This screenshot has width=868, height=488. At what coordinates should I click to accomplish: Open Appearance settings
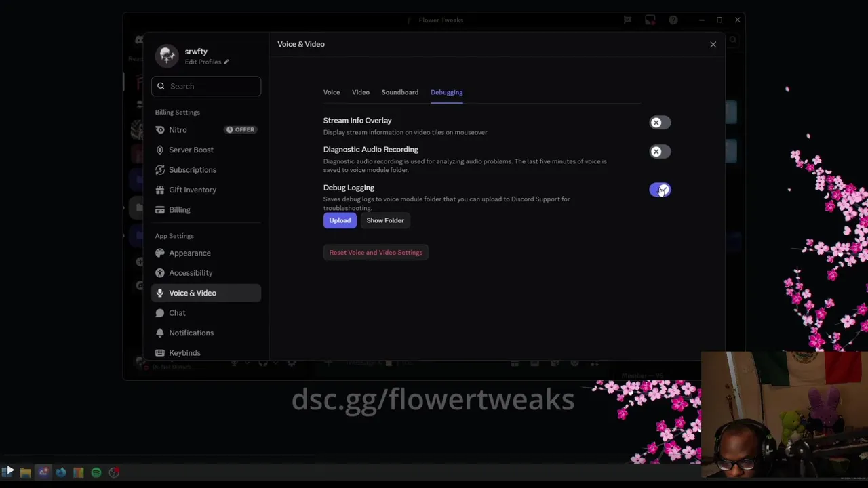[206, 253]
